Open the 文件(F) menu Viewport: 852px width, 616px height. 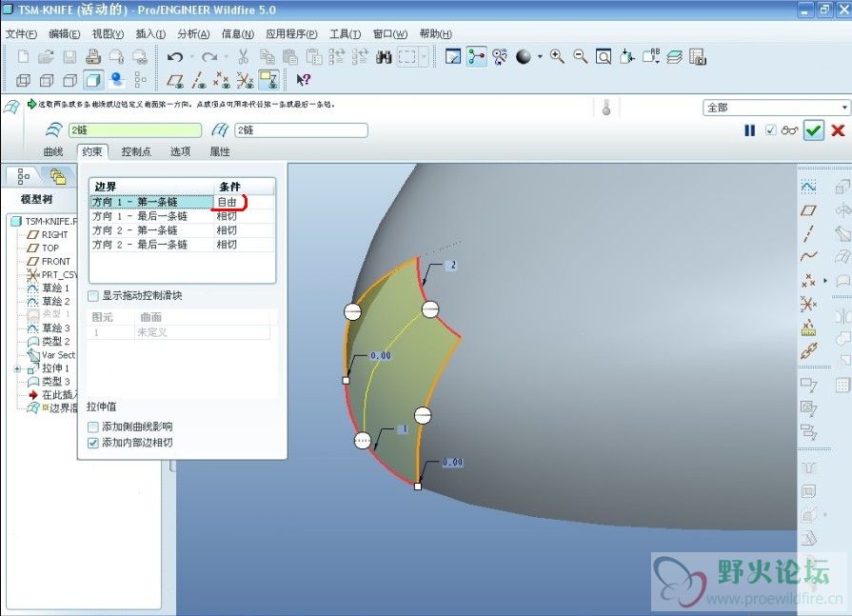coord(21,33)
